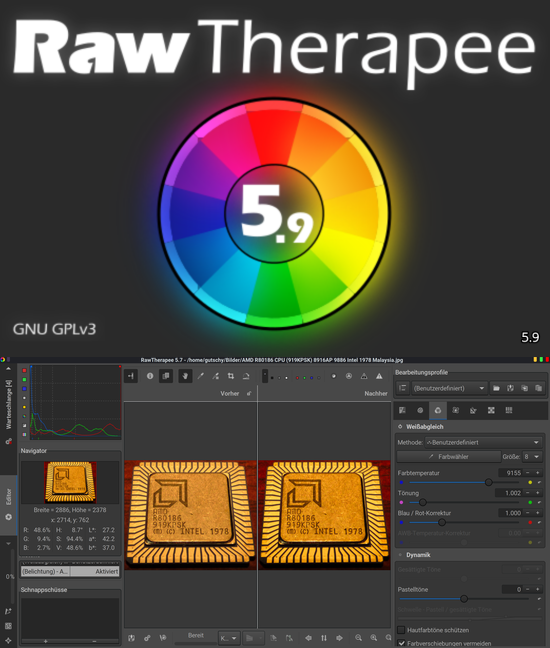Toggle the Hautfarbtöne schützen checkbox
The height and width of the screenshot is (648, 550).
pyautogui.click(x=401, y=630)
